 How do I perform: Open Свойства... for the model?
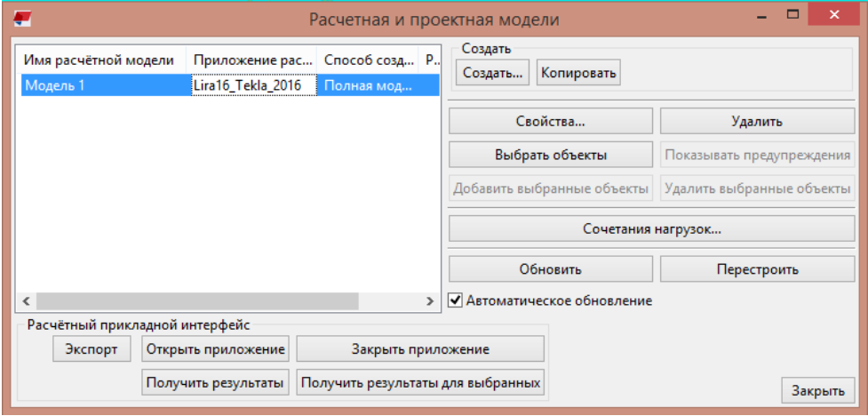tap(550, 122)
